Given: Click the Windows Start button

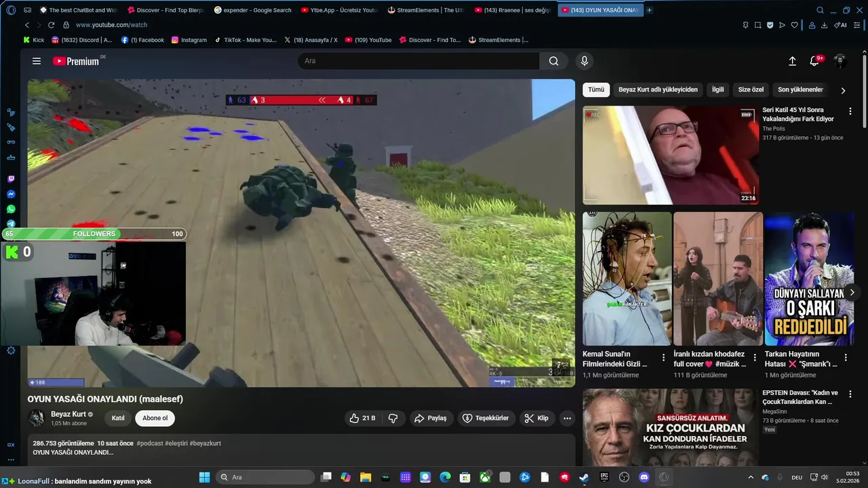Looking at the screenshot, I should coord(204,477).
